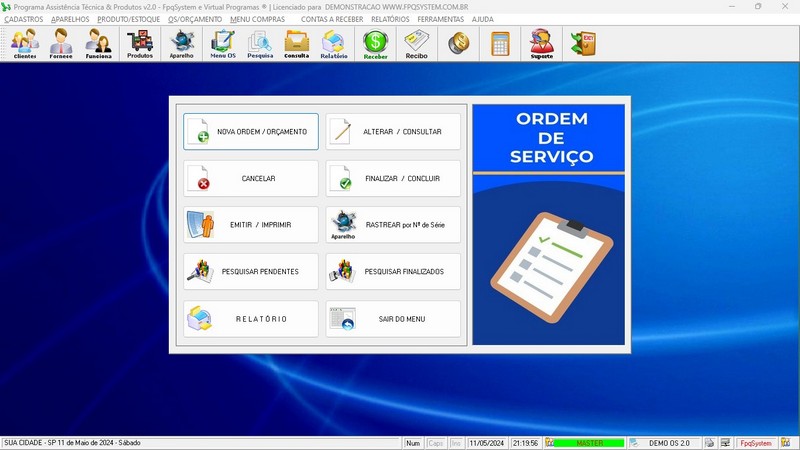This screenshot has height=450, width=800.
Task: Open the Menu OS toolbar icon
Action: 223,44
